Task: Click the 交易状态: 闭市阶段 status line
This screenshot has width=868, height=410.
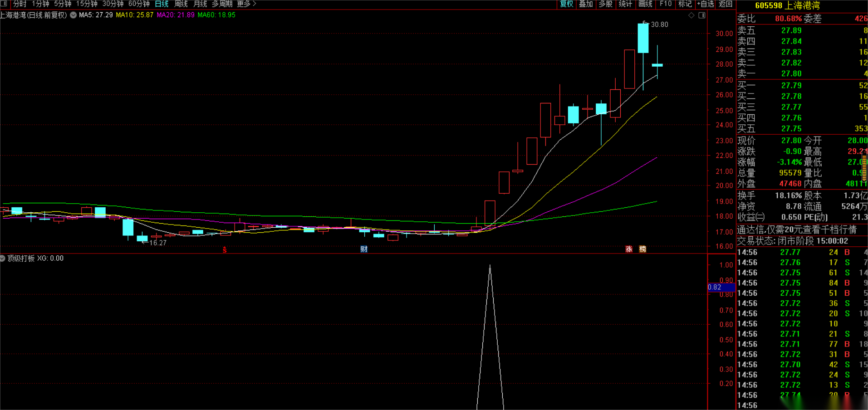Action: (792, 241)
